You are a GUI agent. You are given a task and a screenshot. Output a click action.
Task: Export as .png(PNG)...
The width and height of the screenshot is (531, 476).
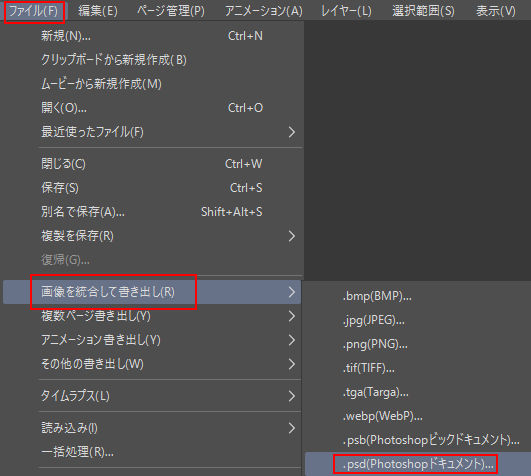pos(418,344)
